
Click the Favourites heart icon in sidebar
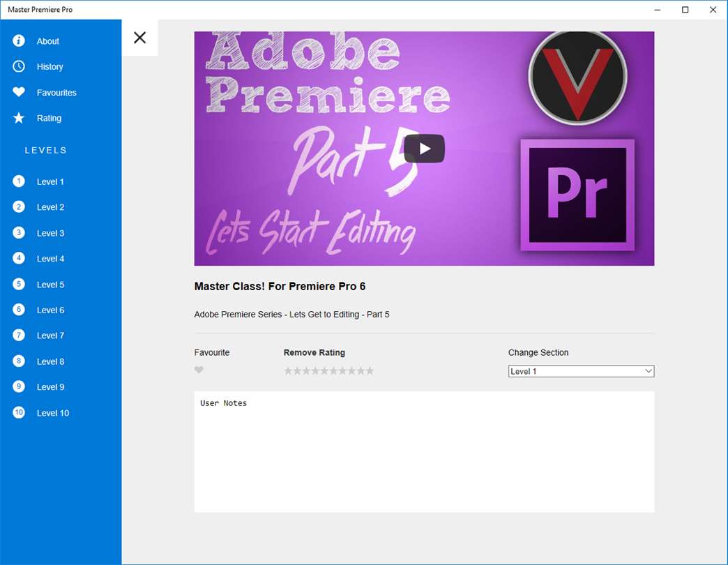click(19, 92)
